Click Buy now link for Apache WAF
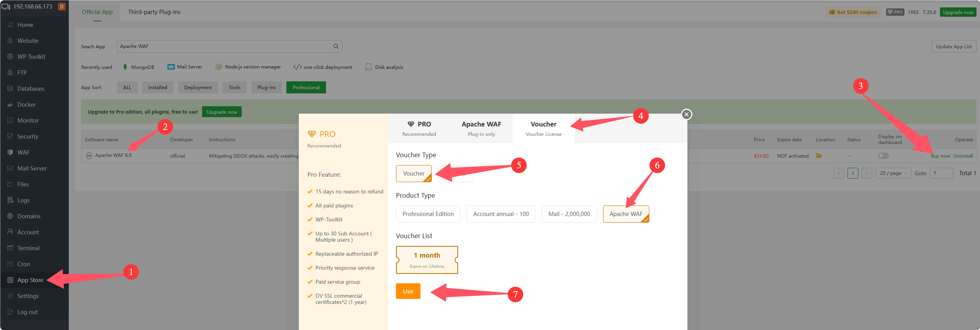The height and width of the screenshot is (330, 980). 940,156
